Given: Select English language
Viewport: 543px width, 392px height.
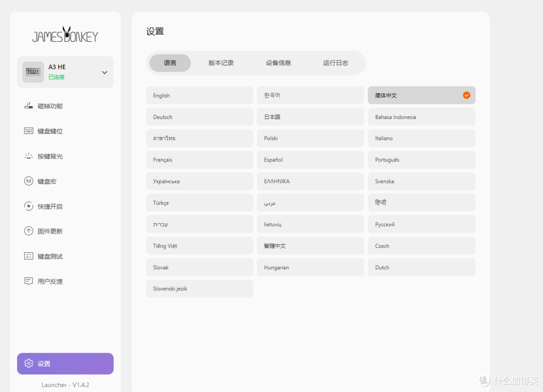Looking at the screenshot, I should tap(200, 95).
